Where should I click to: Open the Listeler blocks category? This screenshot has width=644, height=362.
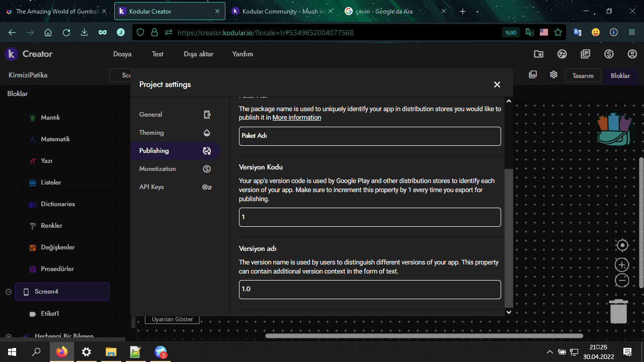pos(68,183)
